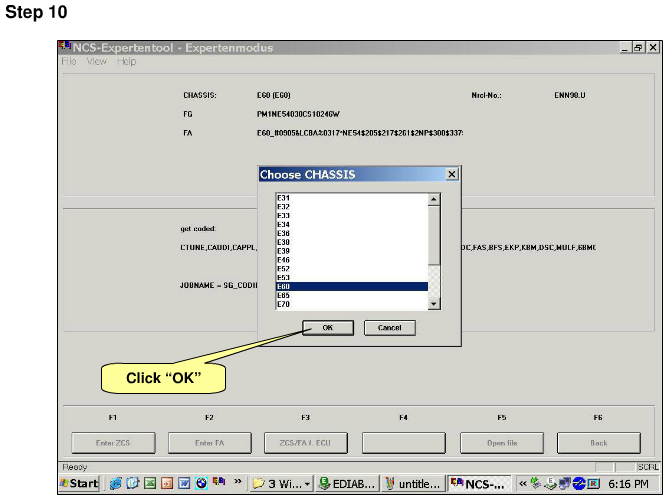Launch Excel from quick launch
The image size is (664, 496).
pos(150,483)
